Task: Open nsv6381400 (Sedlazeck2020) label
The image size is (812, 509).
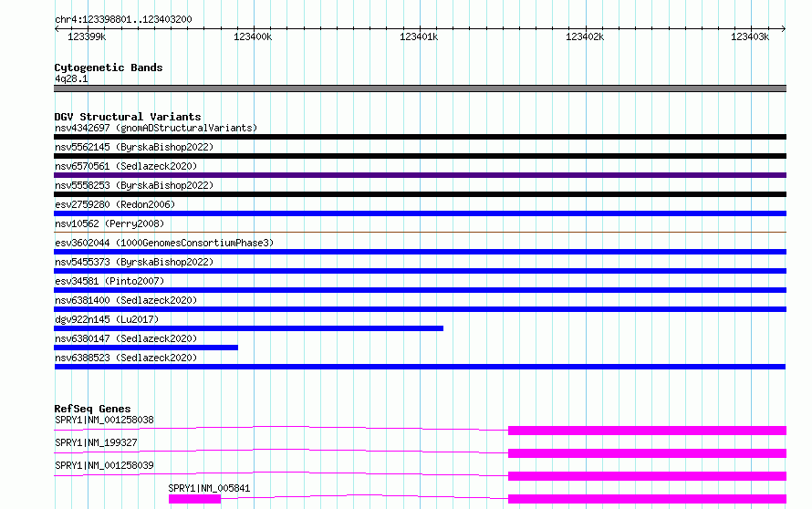Action: (x=126, y=300)
